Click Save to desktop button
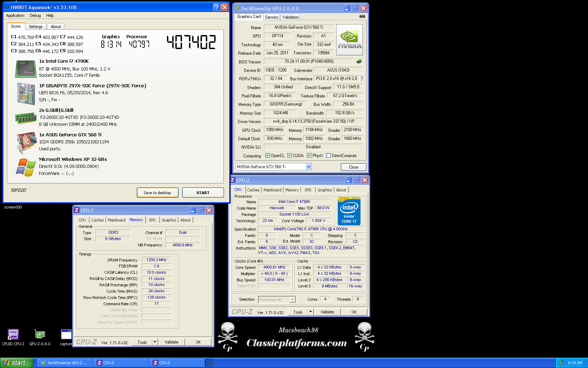Screen dimensions: 588x368 tap(157, 193)
